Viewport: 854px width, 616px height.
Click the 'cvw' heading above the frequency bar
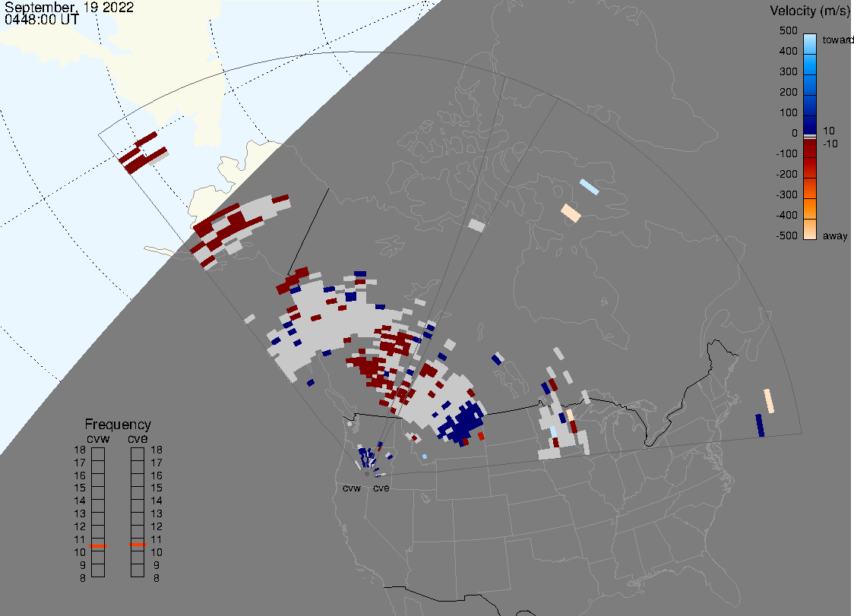click(98, 438)
